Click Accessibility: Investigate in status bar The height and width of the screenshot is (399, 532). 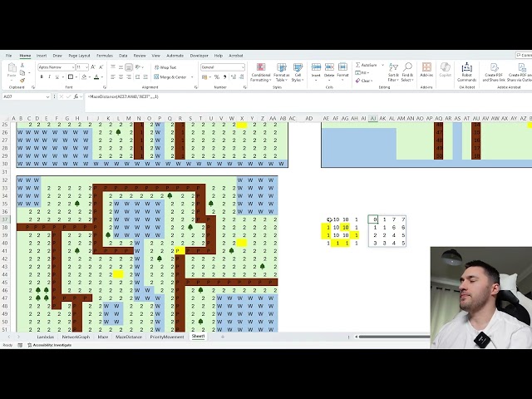click(50, 345)
